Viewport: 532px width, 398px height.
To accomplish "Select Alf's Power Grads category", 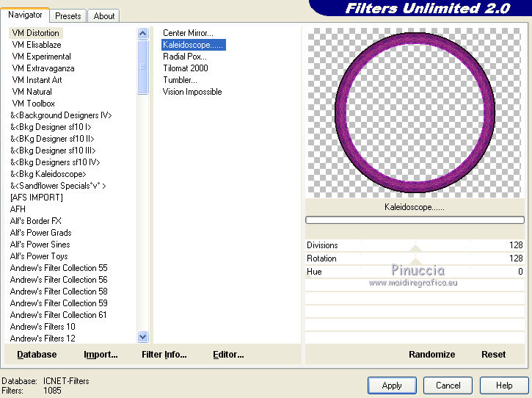I will 40,233.
